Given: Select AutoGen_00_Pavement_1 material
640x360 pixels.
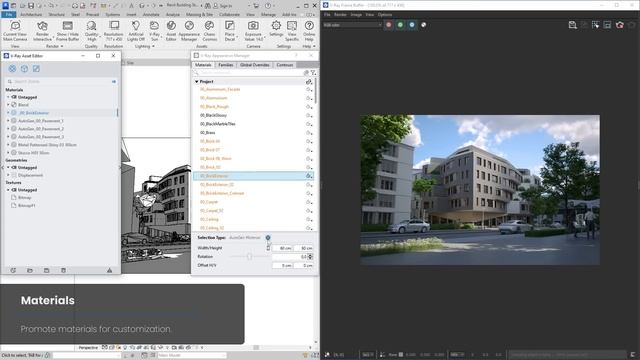Looking at the screenshot, I should pos(40,121).
